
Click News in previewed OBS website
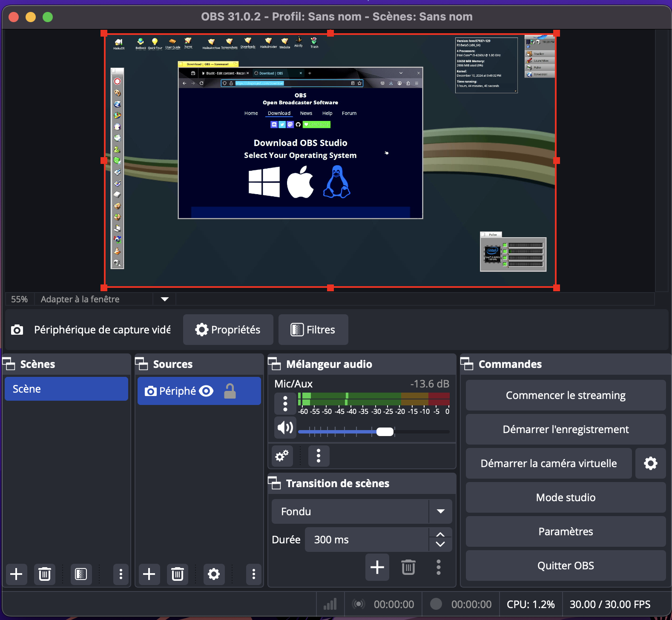click(306, 113)
